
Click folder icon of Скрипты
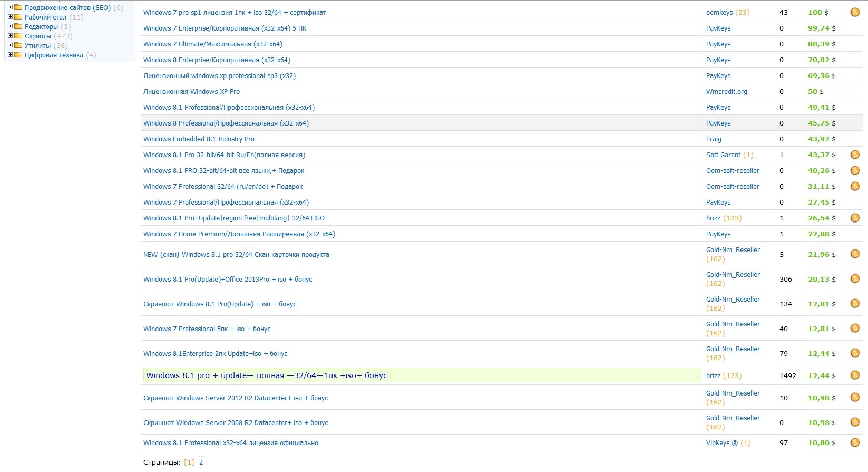pyautogui.click(x=18, y=36)
